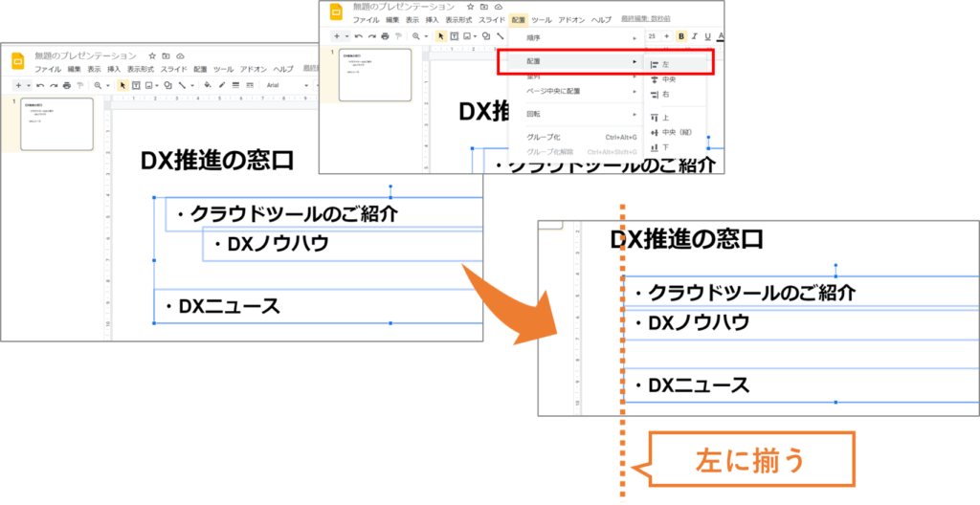Click Print icon in the window without open menu
The width and height of the screenshot is (980, 505).
(x=66, y=85)
